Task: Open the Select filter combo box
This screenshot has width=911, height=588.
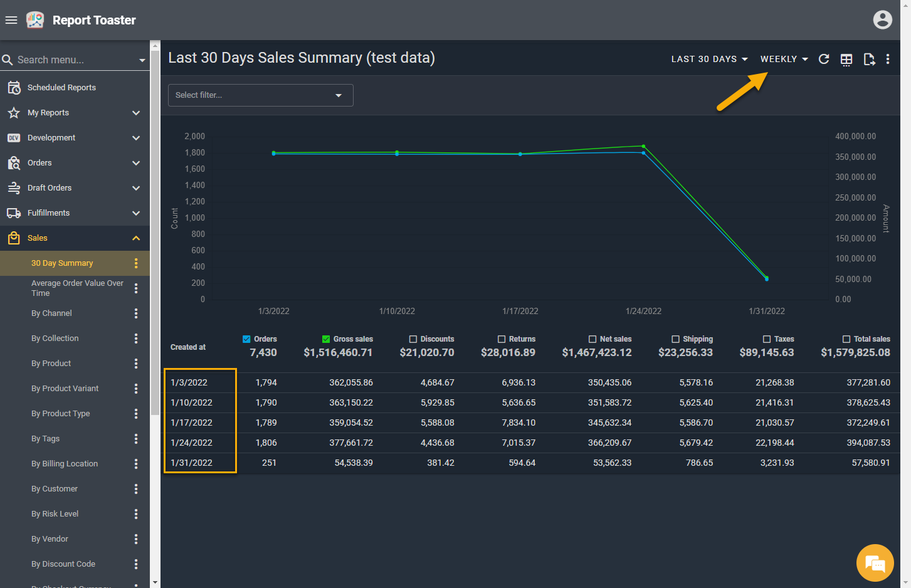Action: [x=260, y=95]
